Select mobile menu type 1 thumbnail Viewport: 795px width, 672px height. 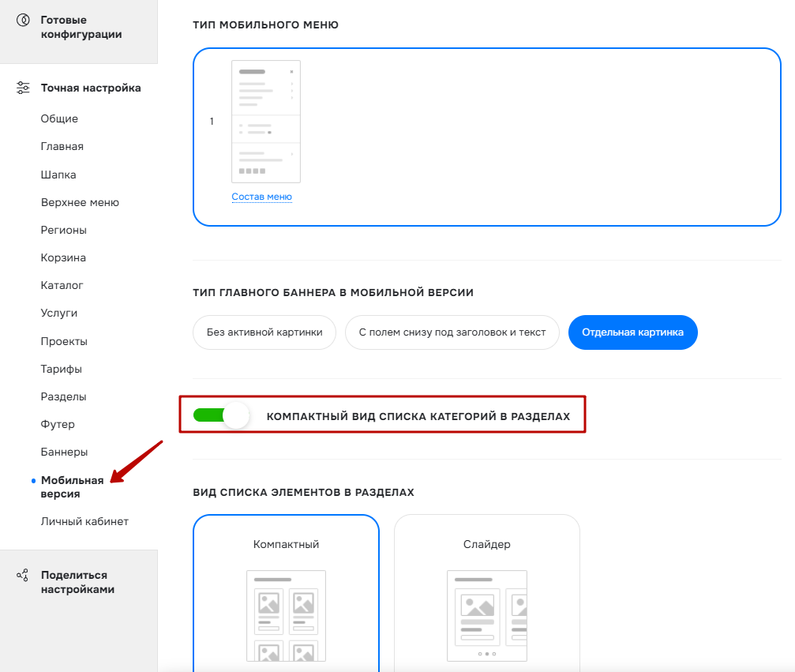266,122
